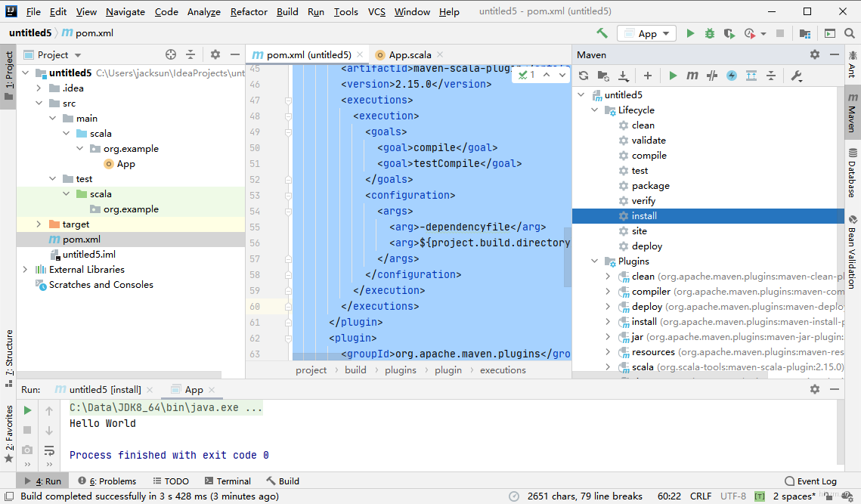The height and width of the screenshot is (504, 861).
Task: Go to previous highlighted problem arrow in editor
Action: 547,75
